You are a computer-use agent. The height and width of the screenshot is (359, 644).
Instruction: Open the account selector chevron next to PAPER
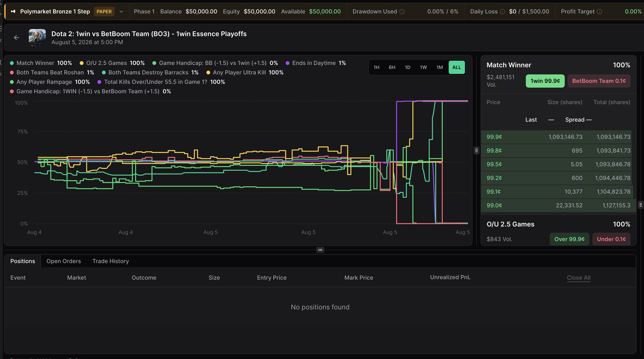point(121,12)
